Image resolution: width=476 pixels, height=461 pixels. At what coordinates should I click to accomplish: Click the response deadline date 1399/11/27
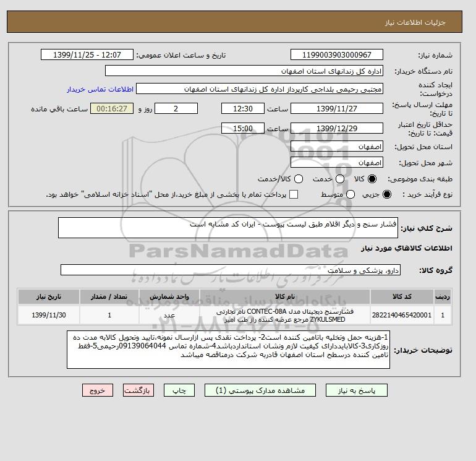tap(337, 108)
